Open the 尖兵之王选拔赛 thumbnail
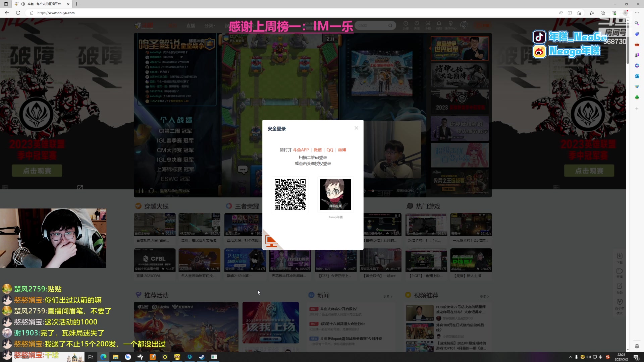The image size is (644, 362). pos(460,181)
